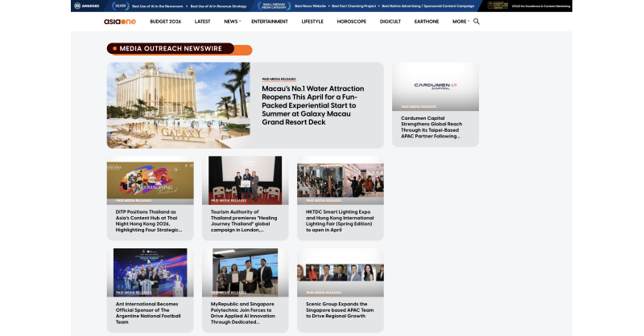
Task: Click the Cardumen Capital logo image
Action: point(435,84)
